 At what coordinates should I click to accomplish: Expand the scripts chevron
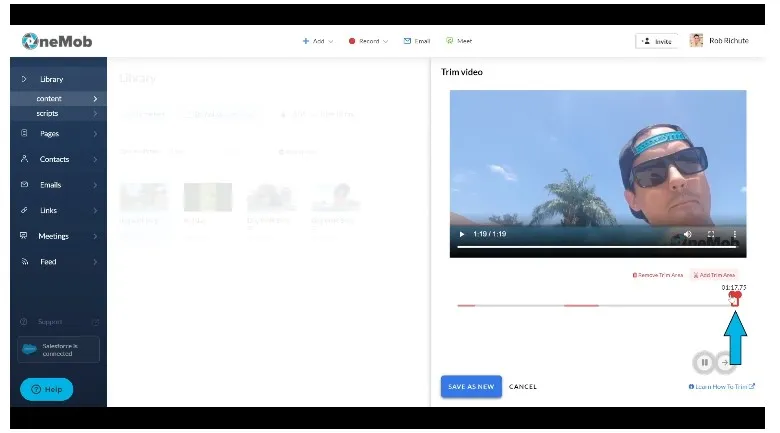95,113
